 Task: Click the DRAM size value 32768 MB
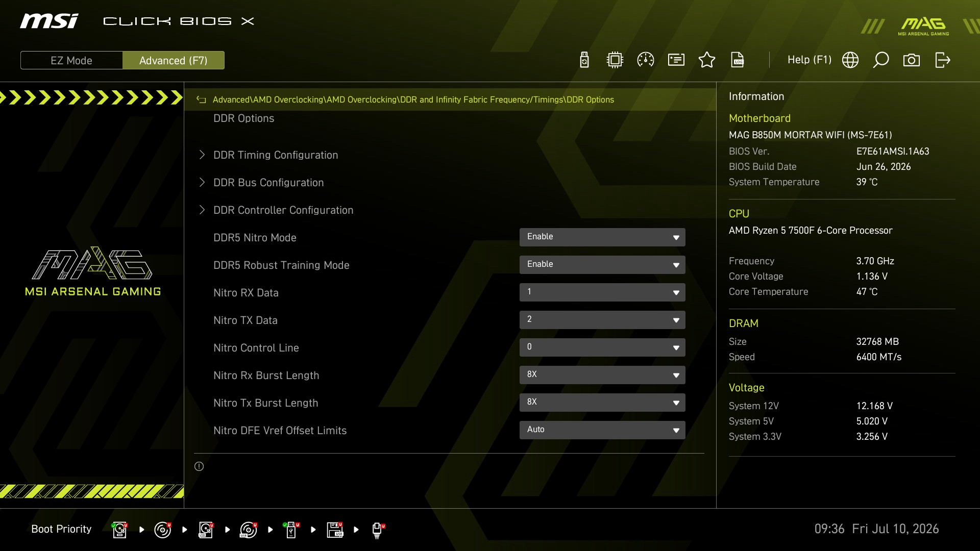pos(877,342)
